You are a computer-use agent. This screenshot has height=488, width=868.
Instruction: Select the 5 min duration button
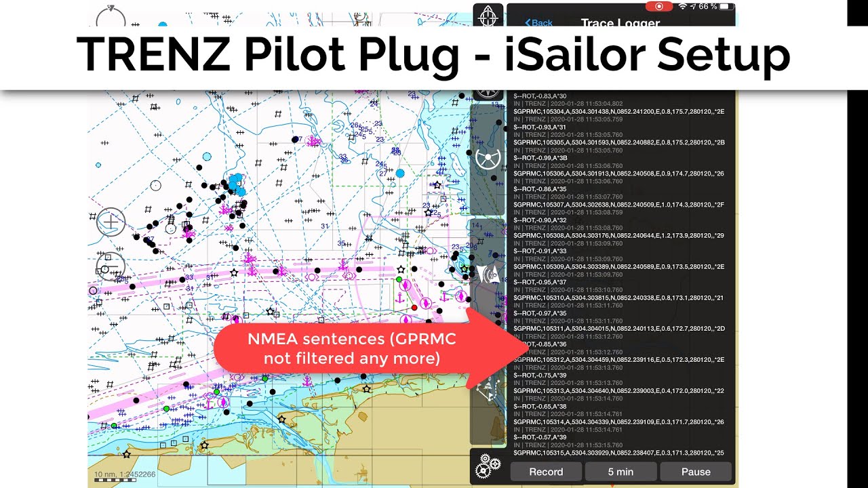[620, 472]
